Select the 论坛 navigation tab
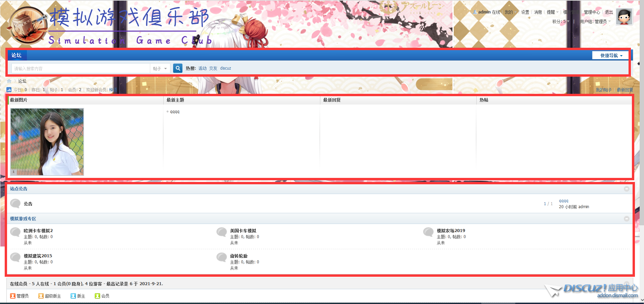Image resolution: width=644 pixels, height=304 pixels. coord(16,55)
